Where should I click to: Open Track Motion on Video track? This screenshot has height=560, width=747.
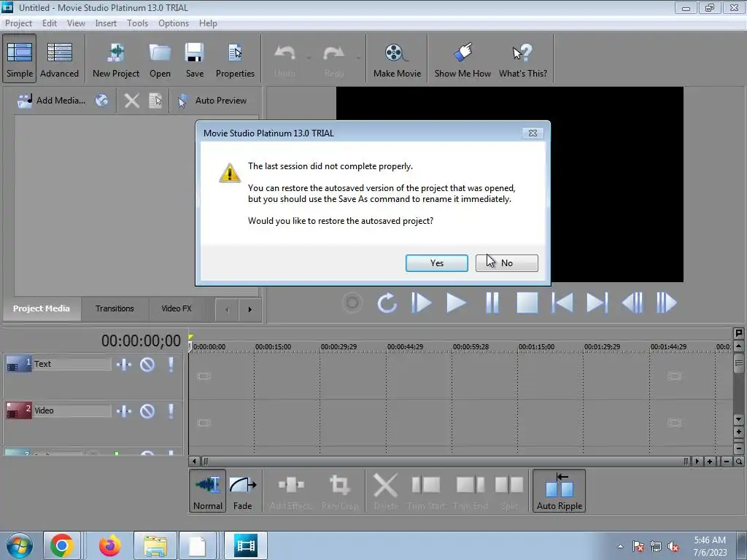(x=124, y=411)
